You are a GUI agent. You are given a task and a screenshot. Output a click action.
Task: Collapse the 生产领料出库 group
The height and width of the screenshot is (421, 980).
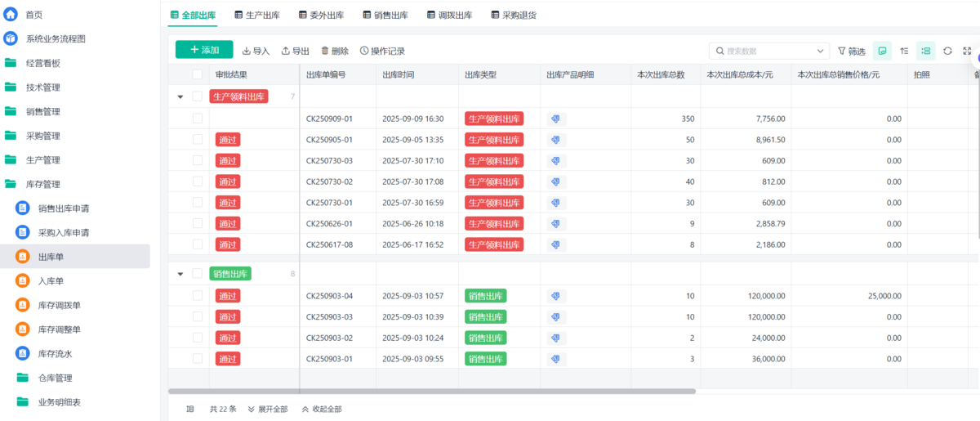[x=180, y=96]
